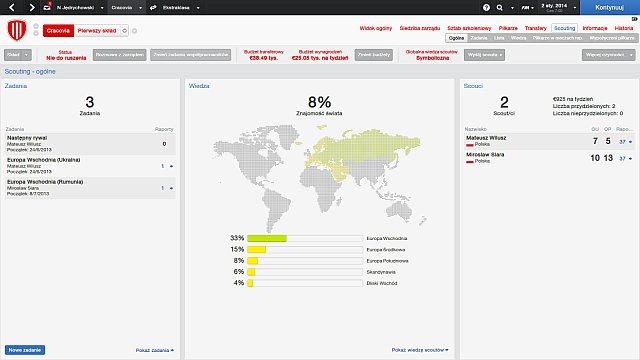Image resolution: width=640 pixels, height=360 pixels.
Task: Open the Siedziba zarządu tab
Action: pyautogui.click(x=420, y=28)
